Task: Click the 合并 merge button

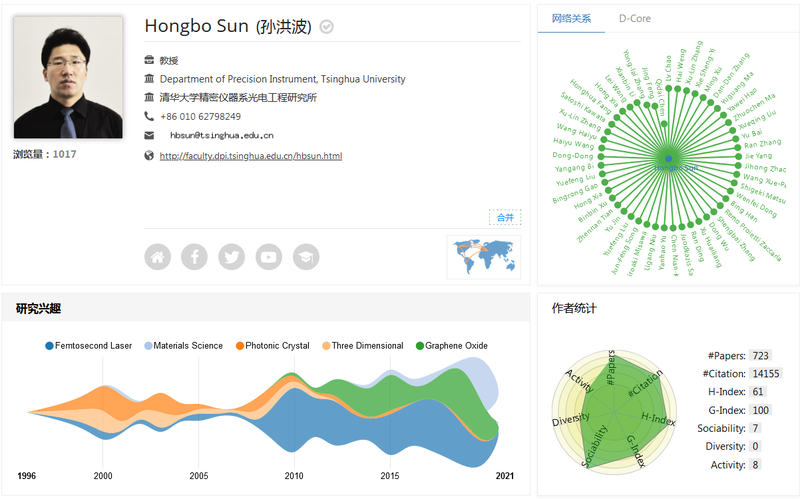Action: click(x=505, y=217)
